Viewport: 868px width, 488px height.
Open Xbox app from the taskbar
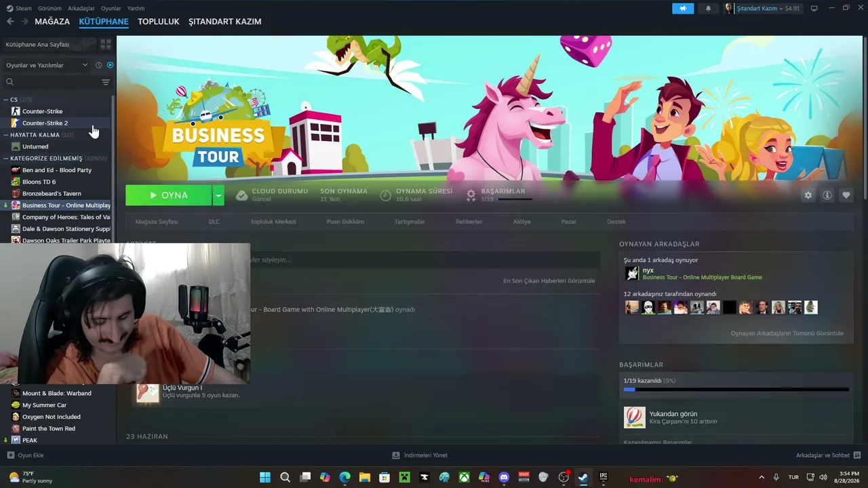[464, 477]
